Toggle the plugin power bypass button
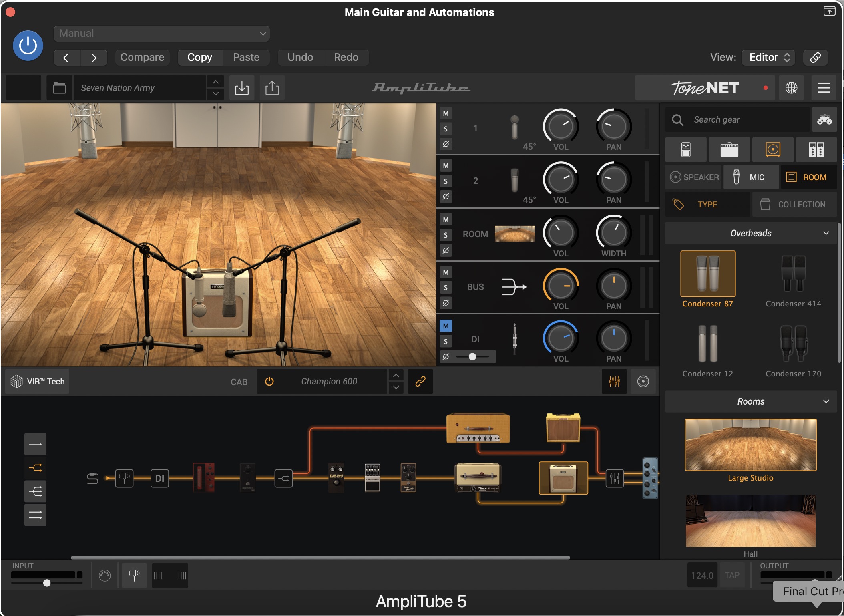The width and height of the screenshot is (844, 616). click(28, 46)
